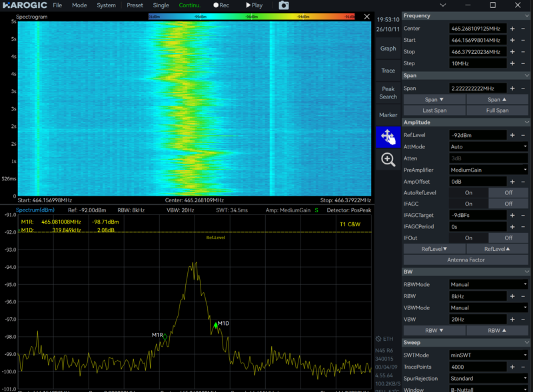
Task: Collapse the Amplitude section
Action: [x=527, y=122]
